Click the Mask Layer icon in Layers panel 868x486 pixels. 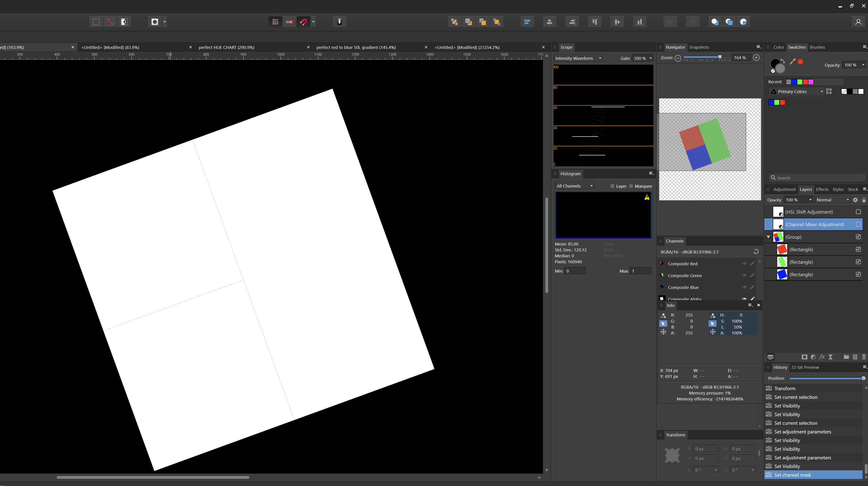pos(804,357)
